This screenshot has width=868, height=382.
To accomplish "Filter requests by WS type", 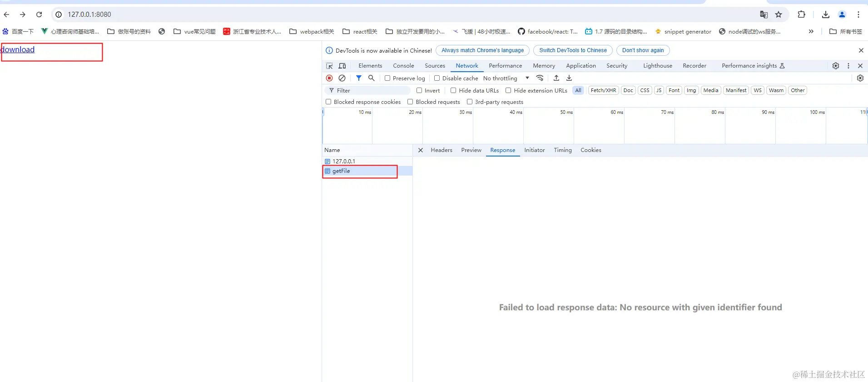I will click(x=758, y=90).
